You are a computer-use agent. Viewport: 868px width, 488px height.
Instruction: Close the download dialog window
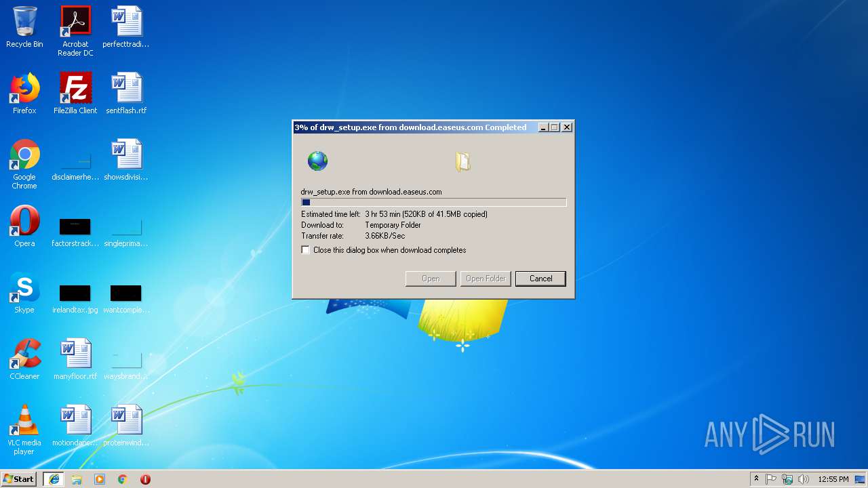568,127
